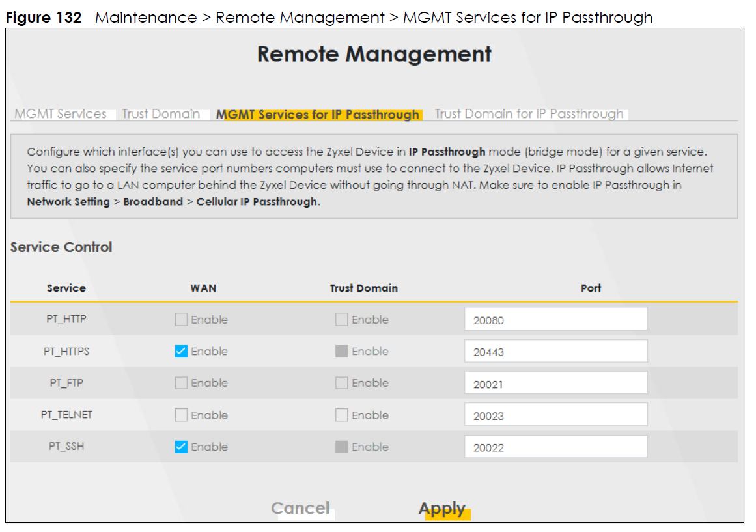Enable Trust Domain for PT_TELNET
The image size is (756, 532).
coord(341,415)
